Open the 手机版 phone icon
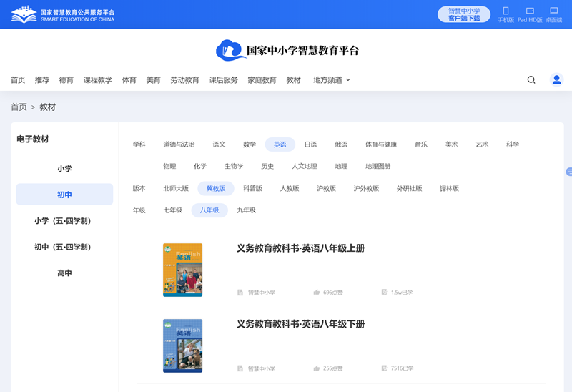572x392 pixels. [506, 11]
